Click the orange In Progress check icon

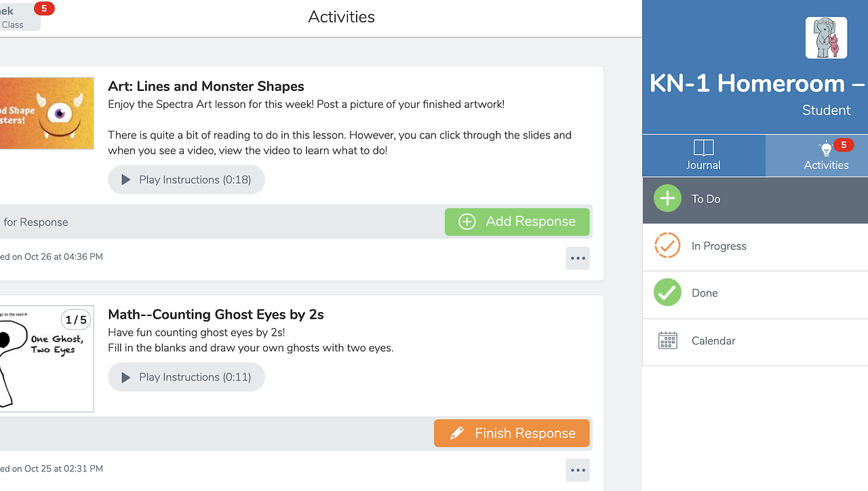(667, 245)
